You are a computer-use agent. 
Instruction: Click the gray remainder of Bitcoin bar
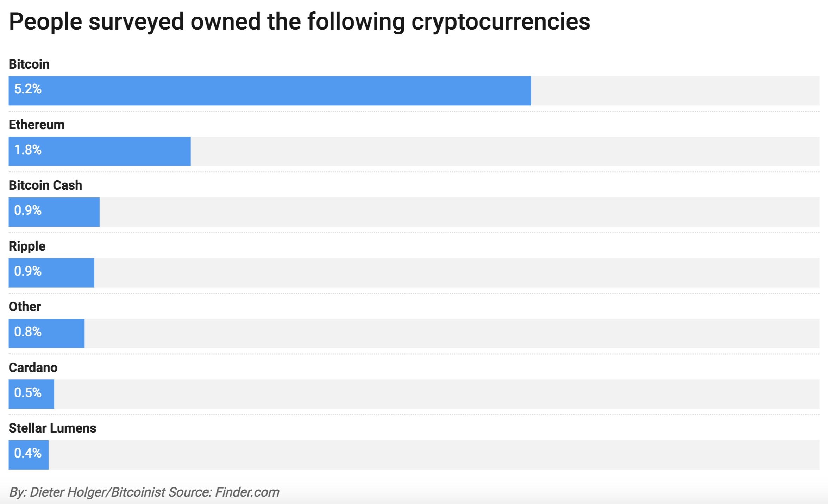(x=675, y=91)
